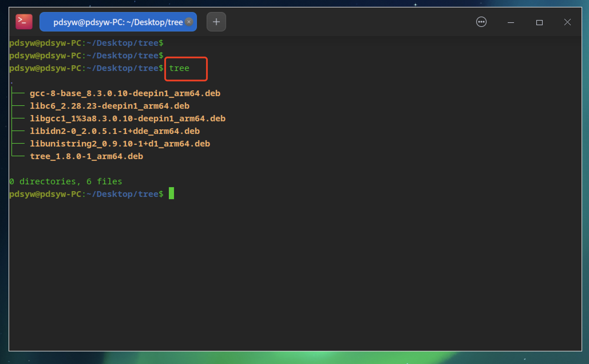
Task: Click the '0 directories, 6 files' summary line
Action: [x=66, y=181]
